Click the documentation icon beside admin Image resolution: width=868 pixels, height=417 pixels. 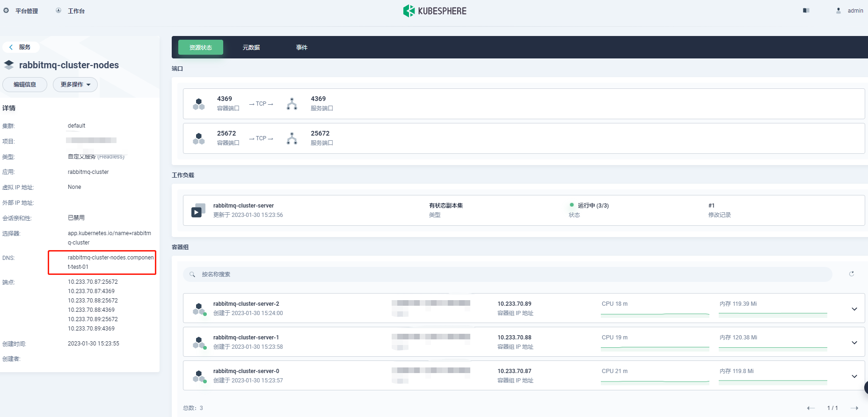pos(806,10)
